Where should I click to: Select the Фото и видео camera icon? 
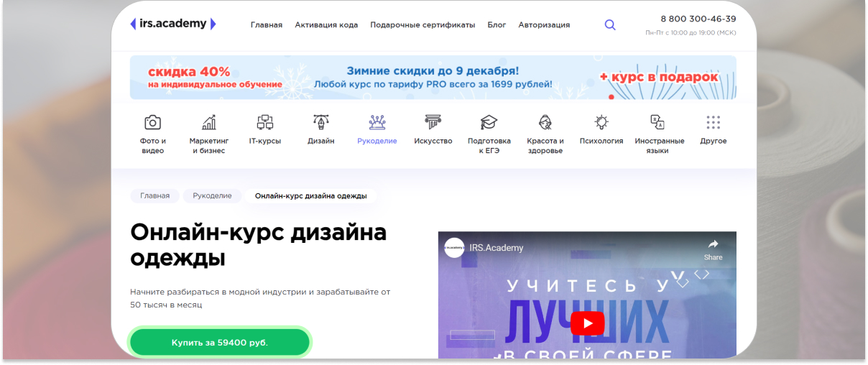[152, 121]
